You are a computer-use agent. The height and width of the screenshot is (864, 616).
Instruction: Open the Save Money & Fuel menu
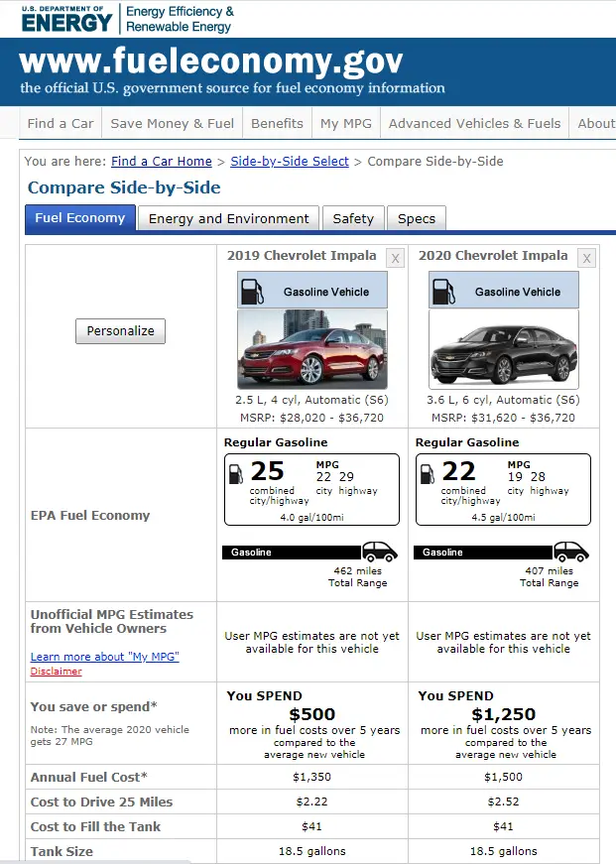coord(172,123)
